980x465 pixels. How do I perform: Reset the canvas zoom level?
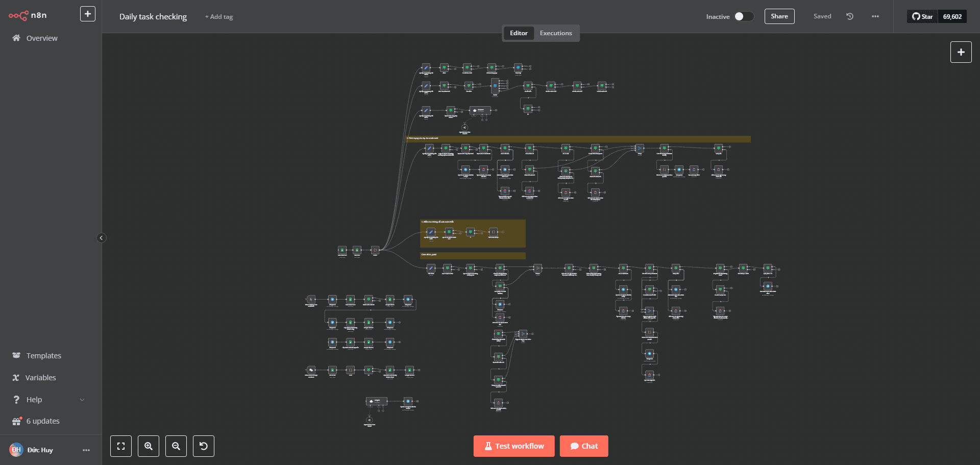pyautogui.click(x=204, y=446)
